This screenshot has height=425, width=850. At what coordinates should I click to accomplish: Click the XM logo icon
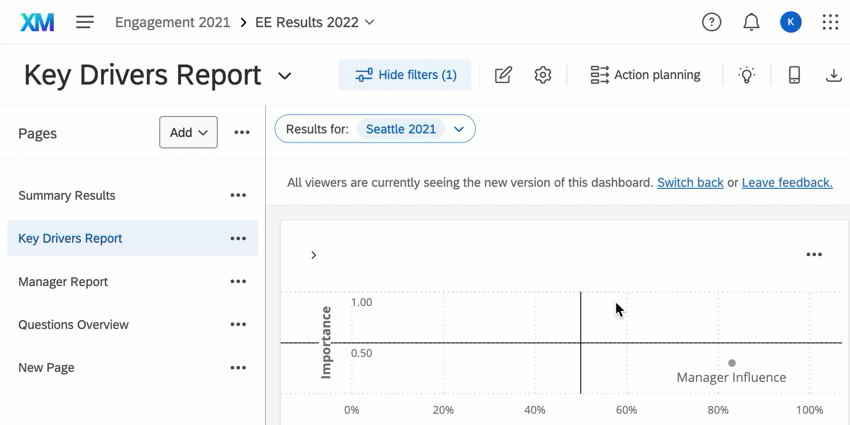[x=37, y=22]
